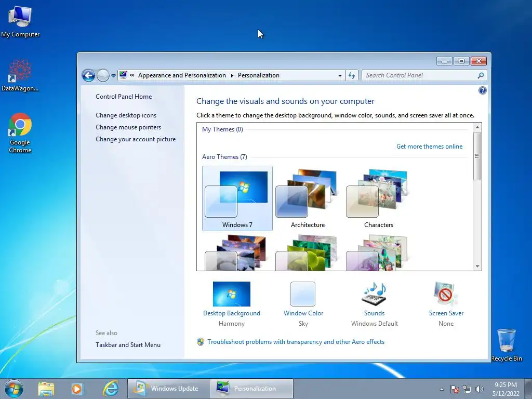The height and width of the screenshot is (399, 532).
Task: Select the Characters theme
Action: click(x=378, y=198)
